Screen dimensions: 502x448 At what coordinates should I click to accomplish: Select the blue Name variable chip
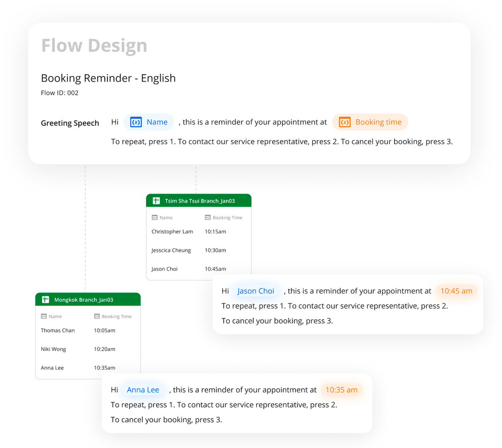click(x=149, y=122)
